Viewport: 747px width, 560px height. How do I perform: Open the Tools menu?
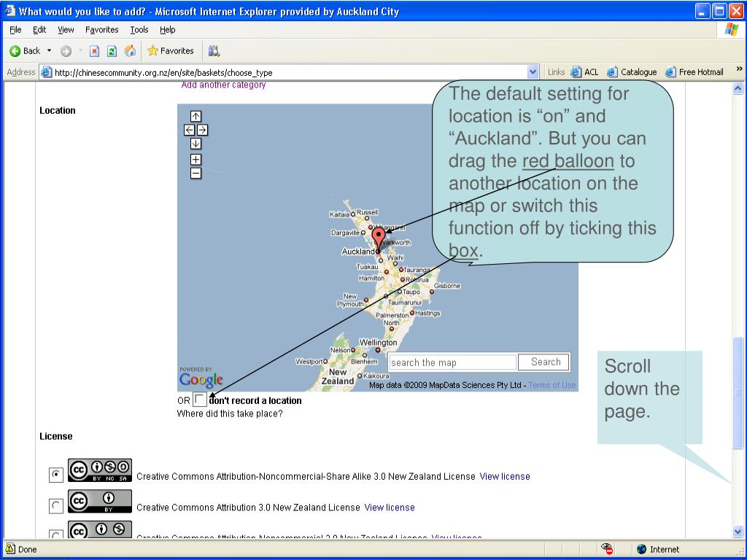point(139,29)
